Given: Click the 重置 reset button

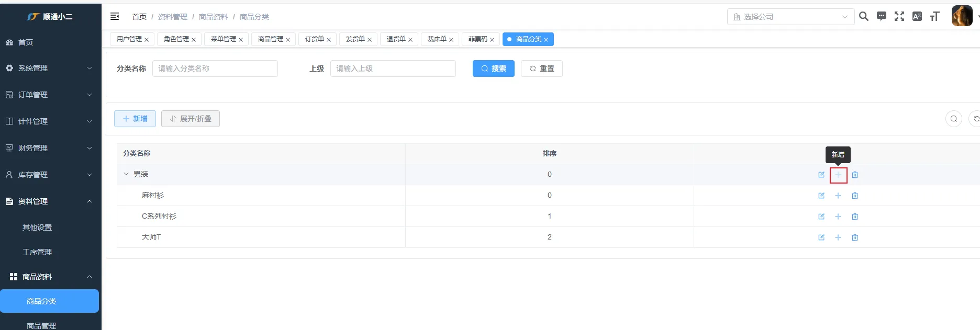Looking at the screenshot, I should pyautogui.click(x=541, y=69).
